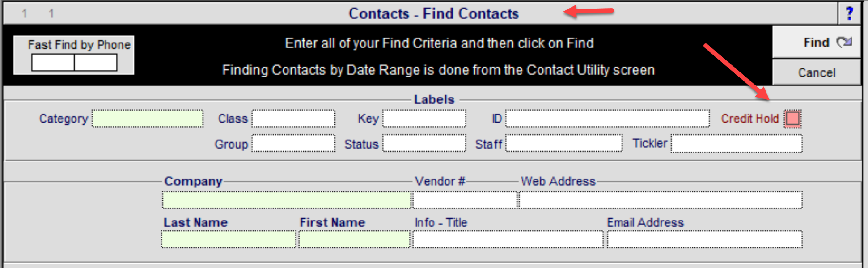The width and height of the screenshot is (868, 268).
Task: Focus the Status field
Action: [424, 144]
